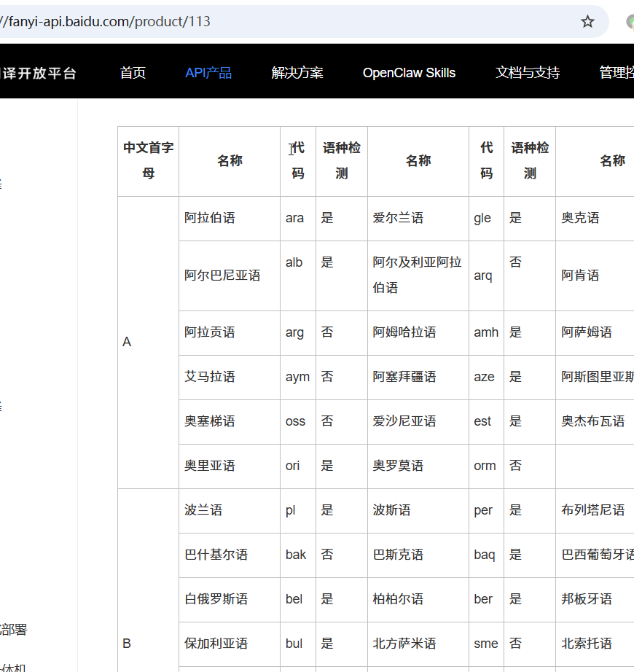Click the 中文首字母 column header
Viewport: 634px width, 672px height.
tap(148, 161)
